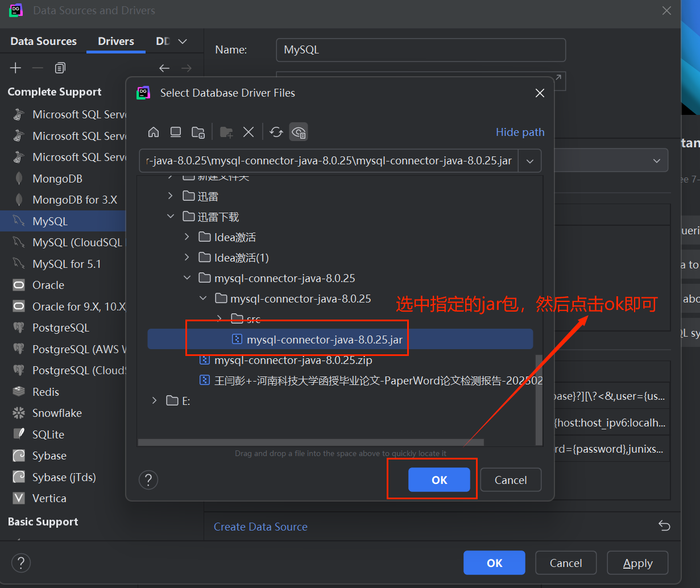Select highlighted MySQL driver
Viewport: 700px width, 588px height.
click(x=63, y=221)
